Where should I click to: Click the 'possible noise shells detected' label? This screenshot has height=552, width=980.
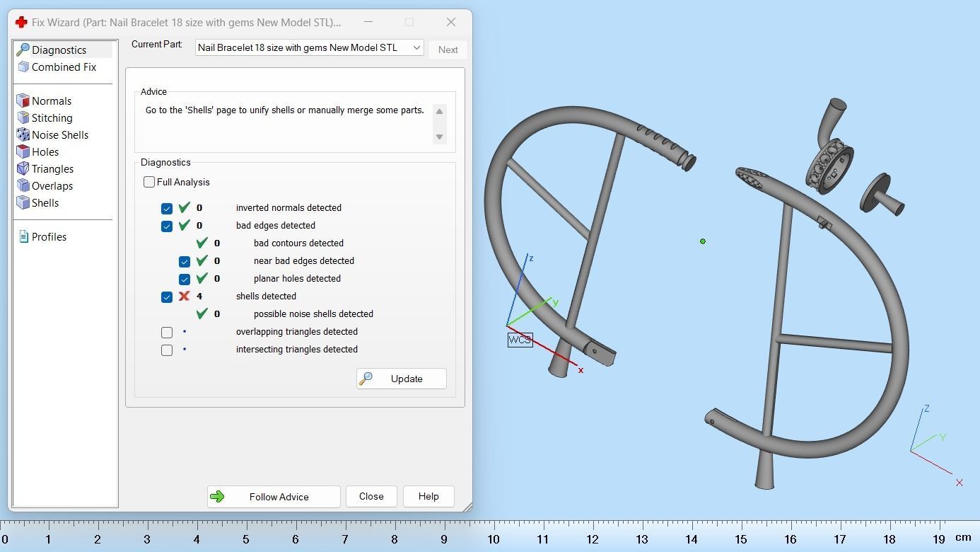point(313,314)
